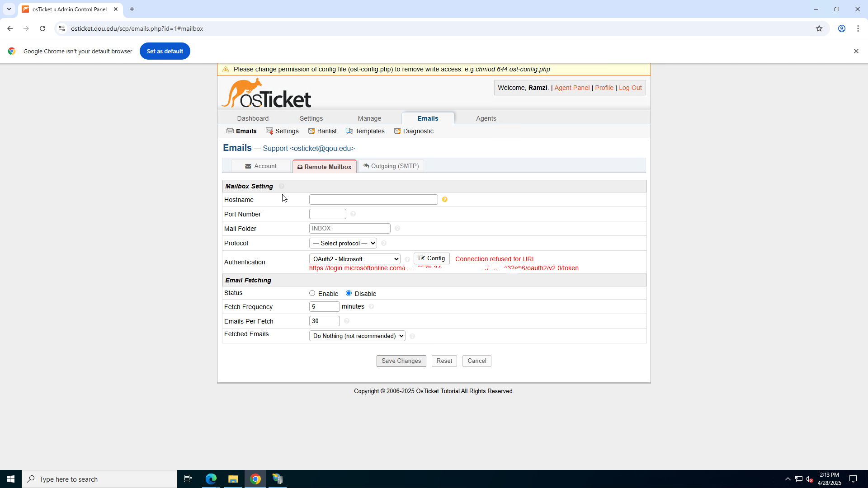The width and height of the screenshot is (868, 488).
Task: Open Fetched Emails action dropdown
Action: (357, 336)
